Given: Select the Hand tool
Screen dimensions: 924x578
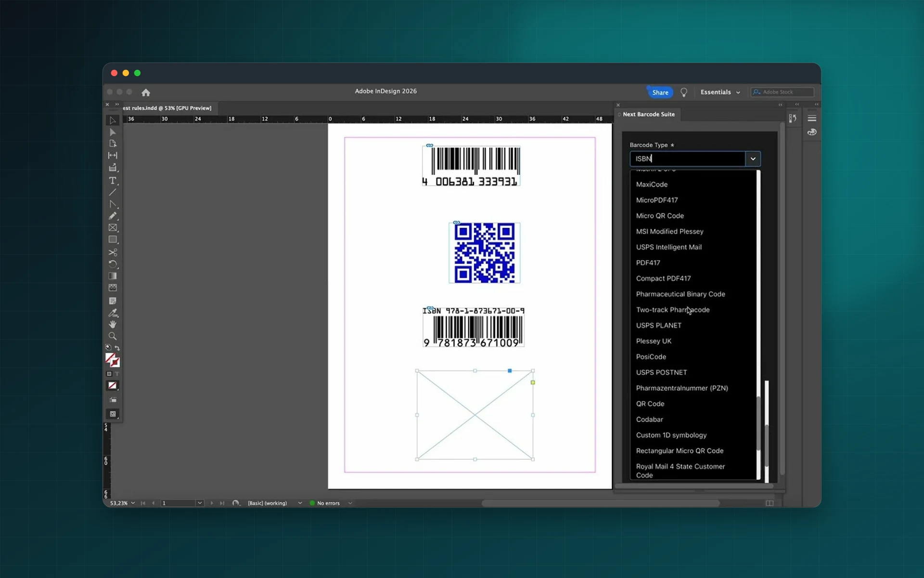Looking at the screenshot, I should (x=113, y=325).
